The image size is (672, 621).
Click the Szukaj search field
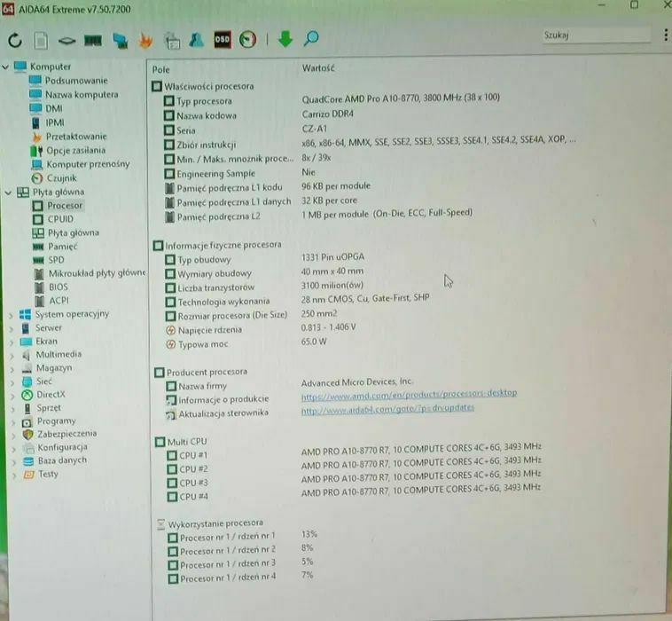click(x=596, y=35)
